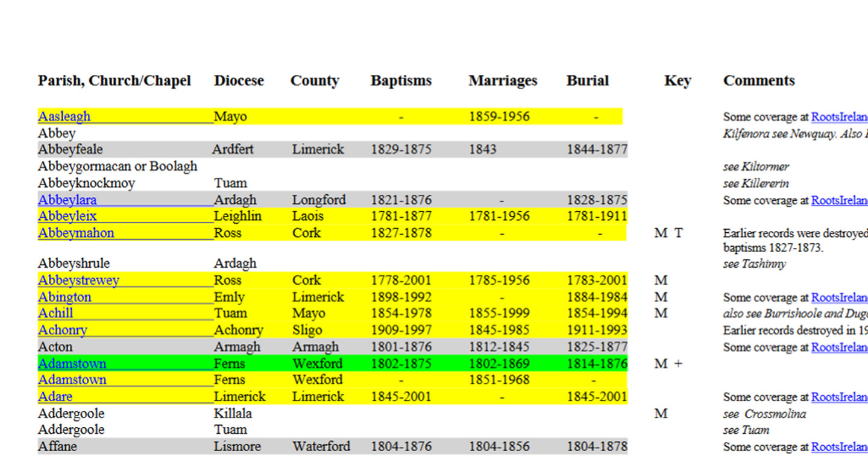Select the Parish, Church/Chapel column header

[115, 81]
